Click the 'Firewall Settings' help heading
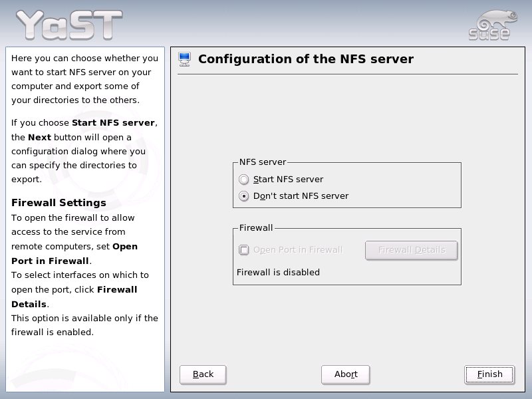532x399 pixels. (59, 203)
